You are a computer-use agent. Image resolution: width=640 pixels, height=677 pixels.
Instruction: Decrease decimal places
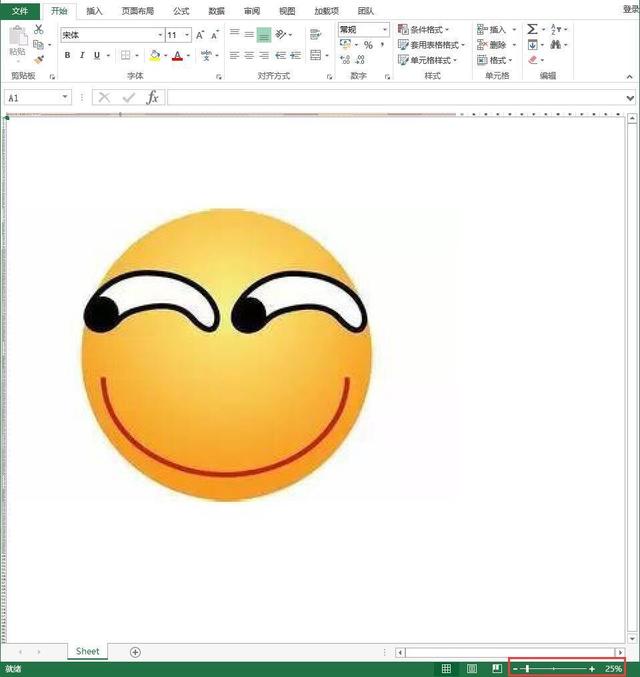click(360, 60)
